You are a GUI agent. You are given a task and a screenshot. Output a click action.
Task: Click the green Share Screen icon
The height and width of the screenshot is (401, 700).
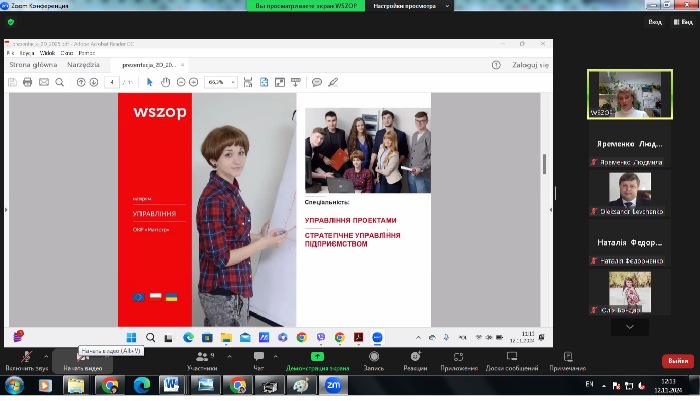(x=317, y=357)
